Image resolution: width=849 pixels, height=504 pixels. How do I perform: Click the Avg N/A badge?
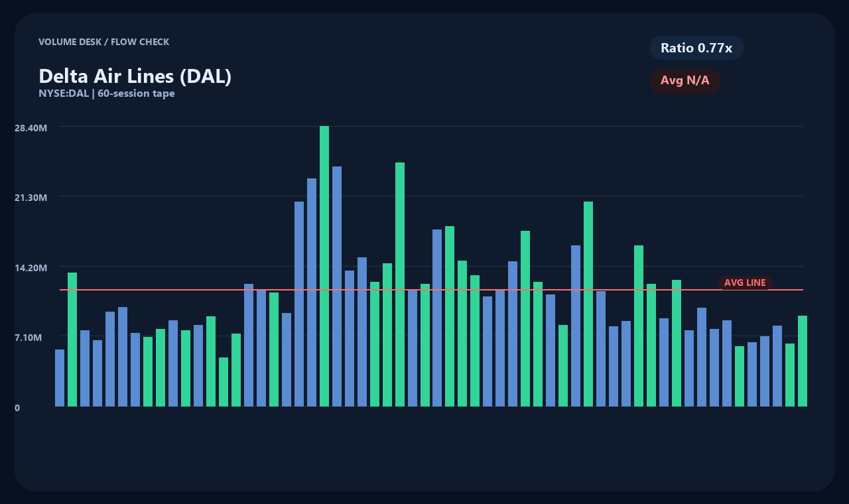pos(685,81)
